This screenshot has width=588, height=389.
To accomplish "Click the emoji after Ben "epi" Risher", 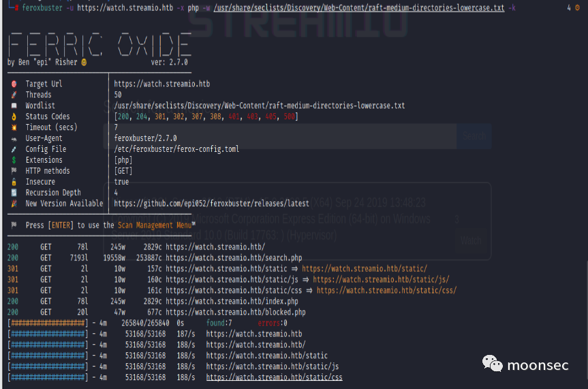I will (x=84, y=62).
